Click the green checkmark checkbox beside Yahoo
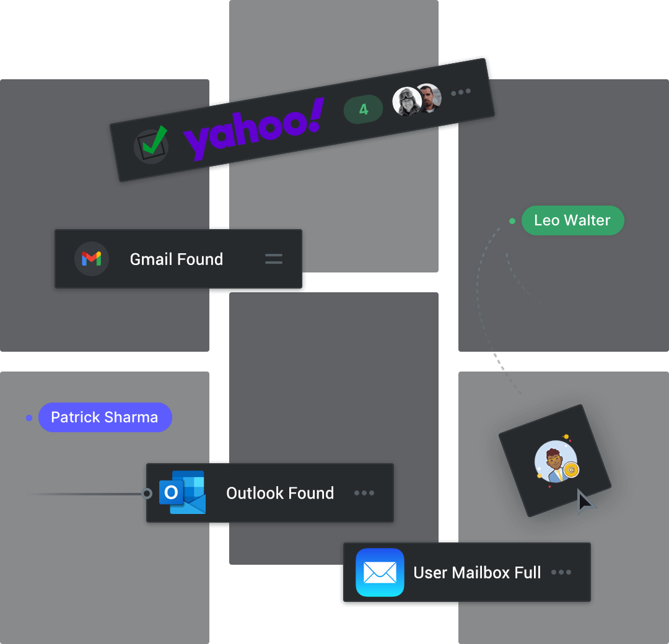Viewport: 669px width, 644px height. click(152, 145)
